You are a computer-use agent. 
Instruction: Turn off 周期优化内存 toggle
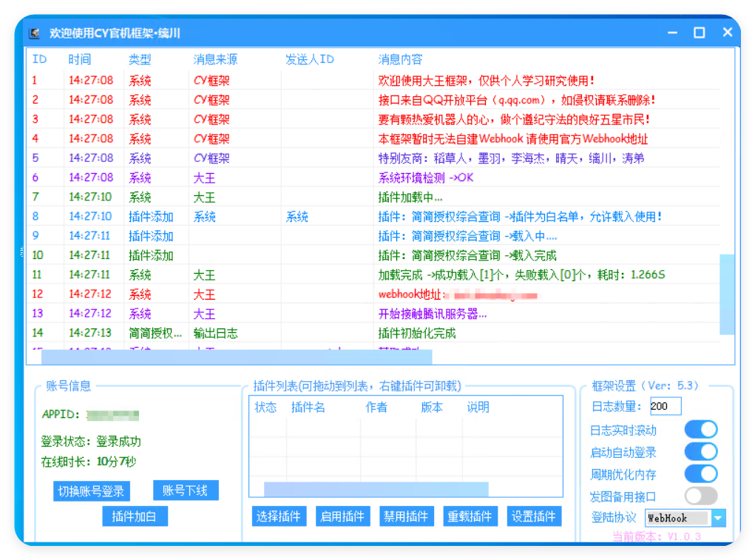coord(700,474)
